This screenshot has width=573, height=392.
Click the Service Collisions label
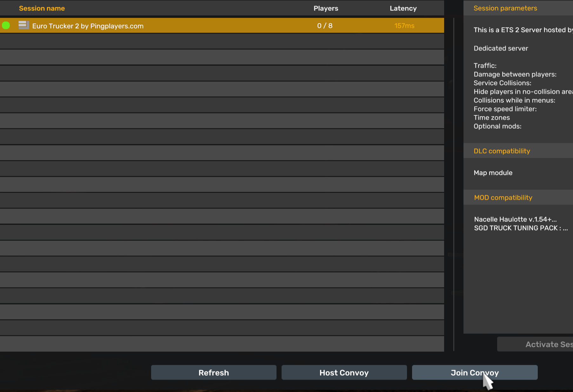pyautogui.click(x=502, y=83)
